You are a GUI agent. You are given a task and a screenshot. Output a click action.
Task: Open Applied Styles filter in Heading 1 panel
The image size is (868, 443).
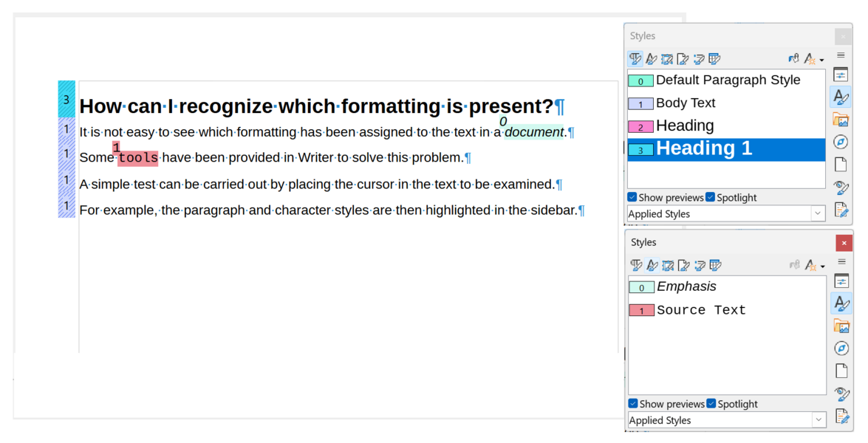coord(726,213)
